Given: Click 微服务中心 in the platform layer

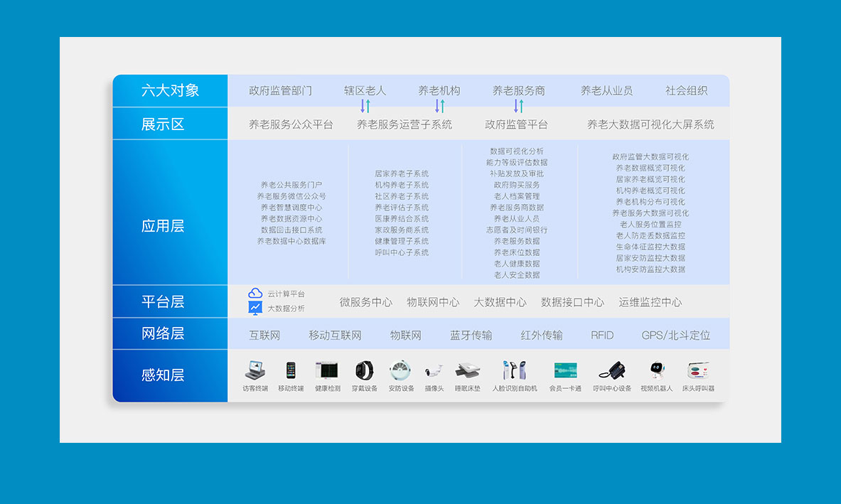Looking at the screenshot, I should point(365,302).
